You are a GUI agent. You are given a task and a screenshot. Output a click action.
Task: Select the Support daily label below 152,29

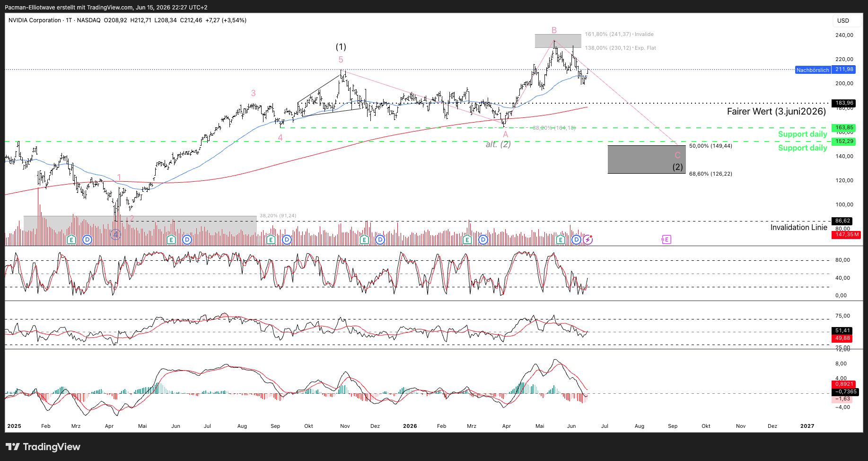[803, 148]
